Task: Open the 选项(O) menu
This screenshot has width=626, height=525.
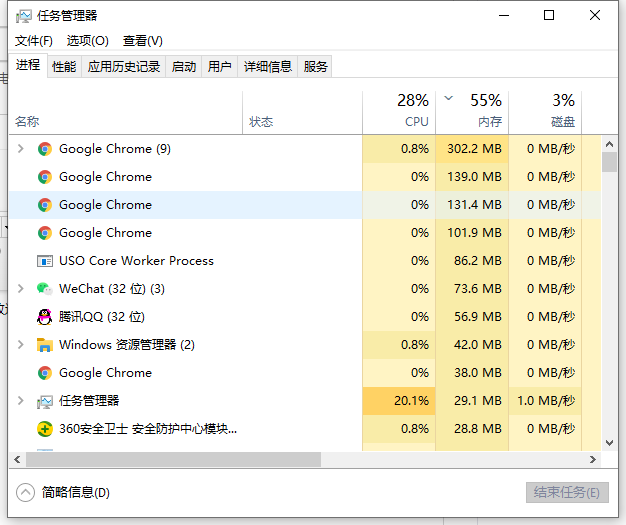Action: pos(87,41)
